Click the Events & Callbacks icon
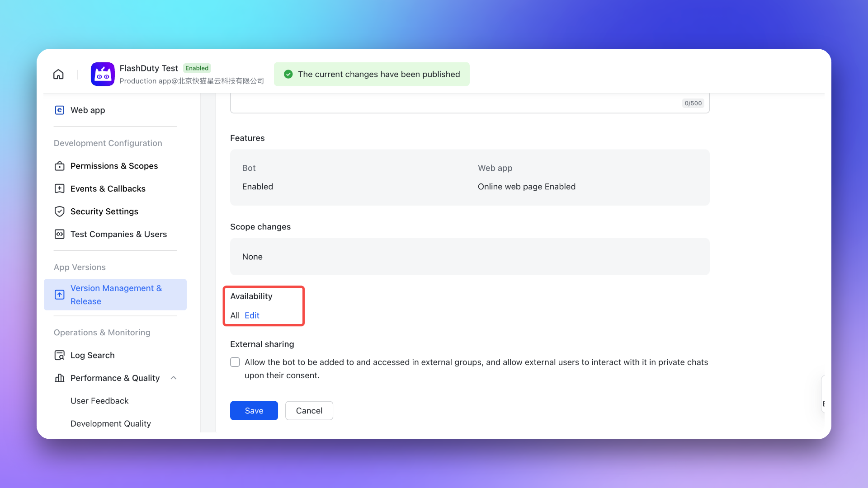This screenshot has width=868, height=488. tap(59, 189)
